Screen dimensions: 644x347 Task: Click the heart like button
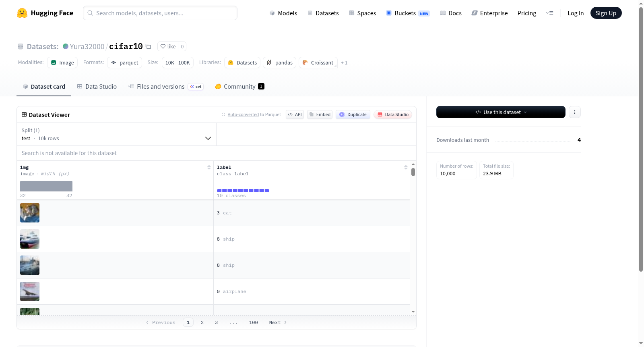(x=168, y=46)
